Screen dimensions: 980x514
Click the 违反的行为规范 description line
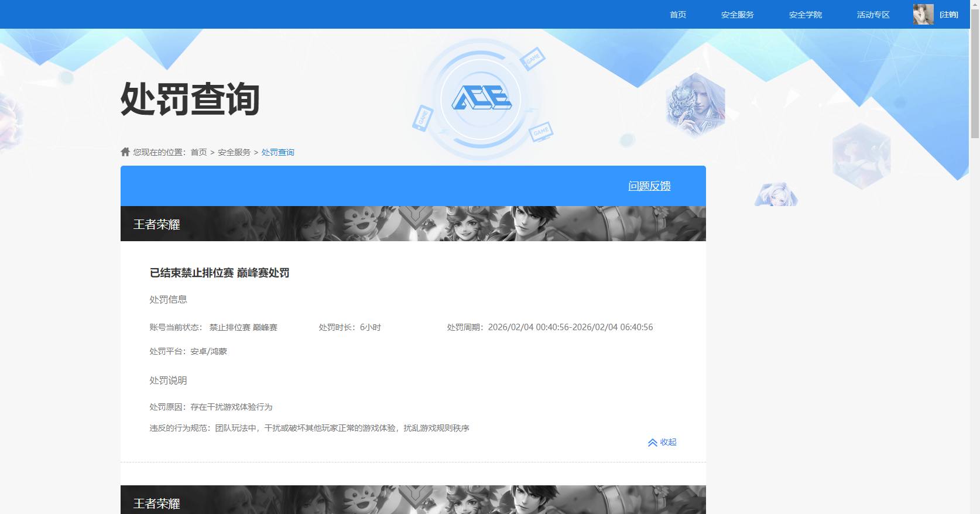coord(309,428)
